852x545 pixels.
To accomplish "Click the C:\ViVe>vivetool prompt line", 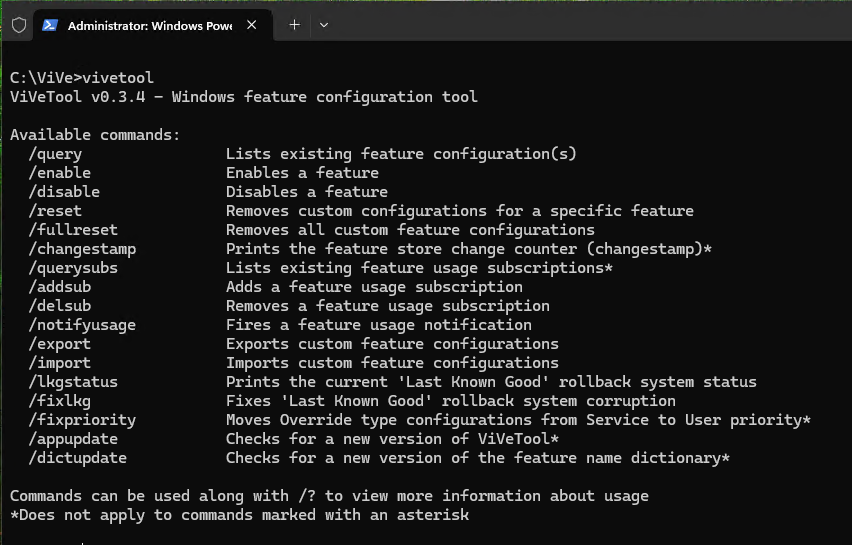I will click(82, 78).
